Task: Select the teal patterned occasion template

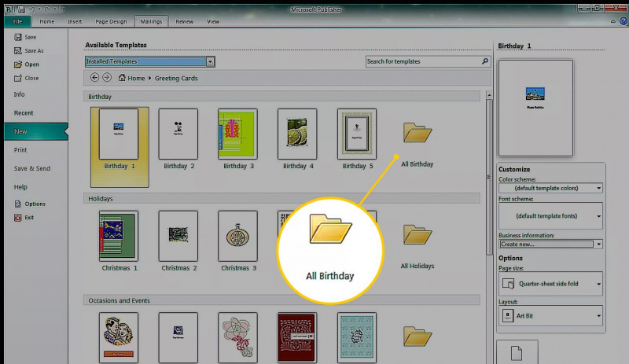Action: pos(357,337)
